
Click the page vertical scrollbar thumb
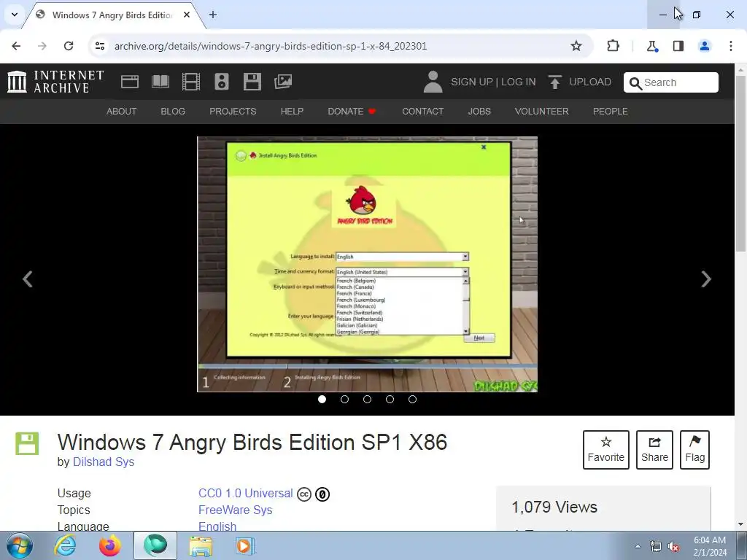click(x=741, y=162)
